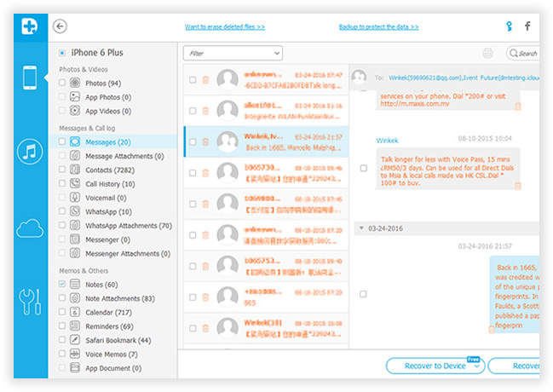Open the 1065753 conversation
The image size is (553, 392).
click(x=266, y=266)
